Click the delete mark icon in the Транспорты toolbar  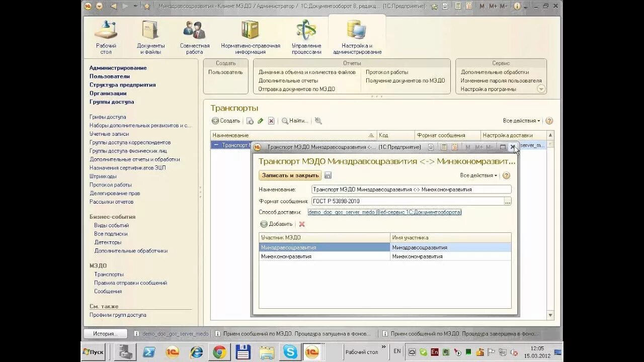[x=271, y=121]
